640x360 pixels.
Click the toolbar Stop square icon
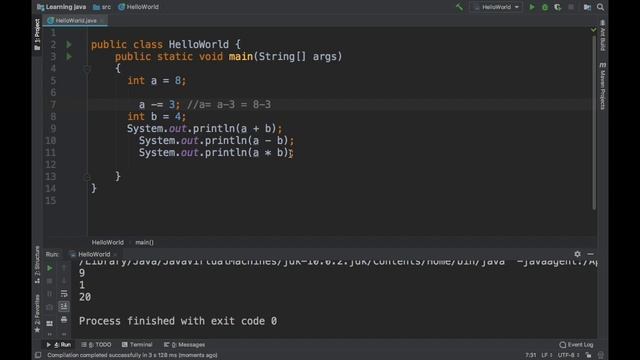571,7
